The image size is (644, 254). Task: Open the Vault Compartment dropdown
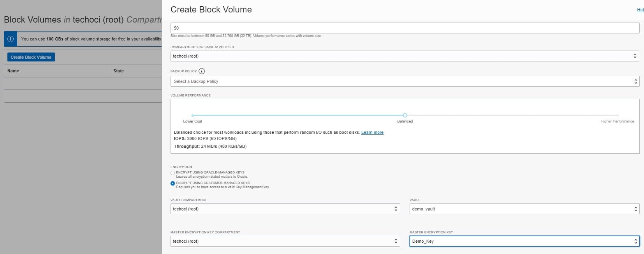[285, 209]
